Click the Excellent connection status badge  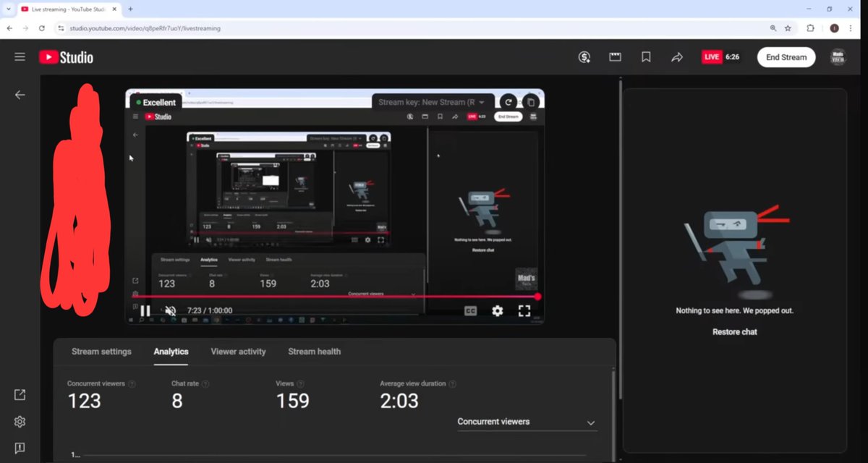click(156, 103)
